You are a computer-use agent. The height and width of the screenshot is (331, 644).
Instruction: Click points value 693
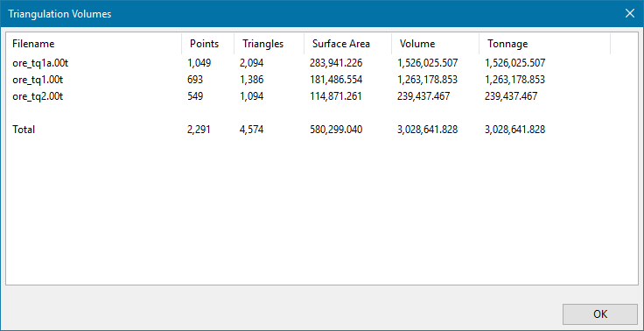[x=195, y=80]
